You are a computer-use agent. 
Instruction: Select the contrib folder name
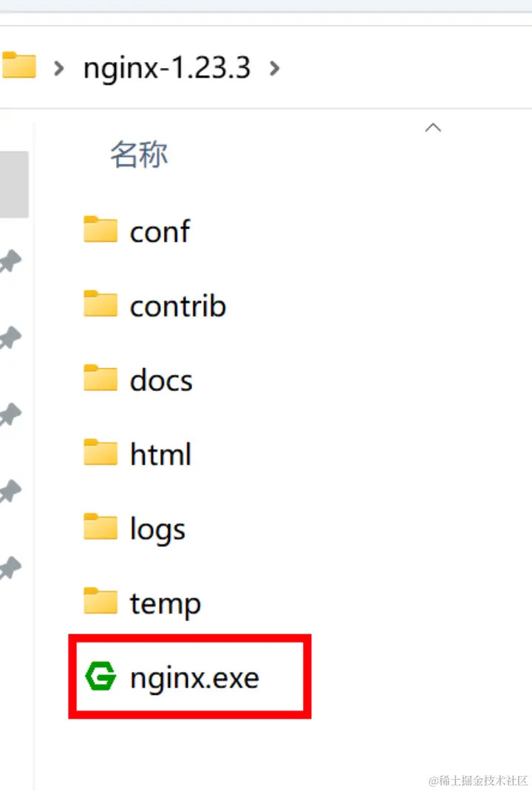click(178, 305)
